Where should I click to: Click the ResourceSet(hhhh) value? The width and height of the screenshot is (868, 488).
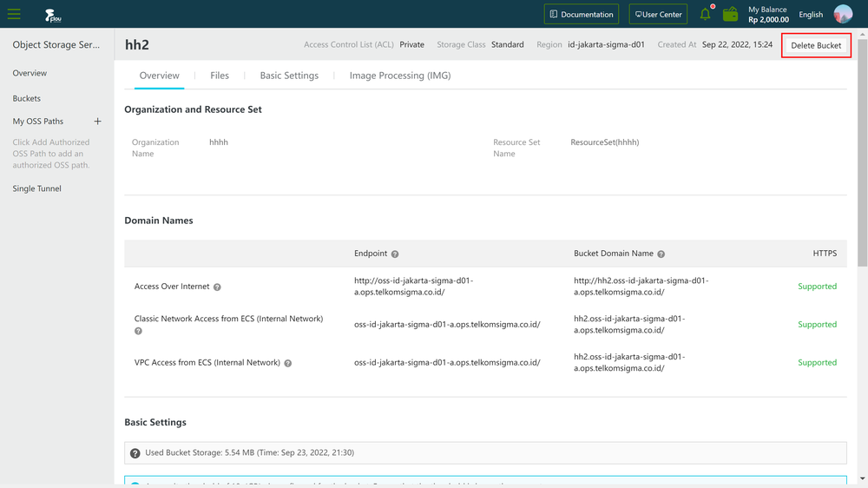point(604,142)
